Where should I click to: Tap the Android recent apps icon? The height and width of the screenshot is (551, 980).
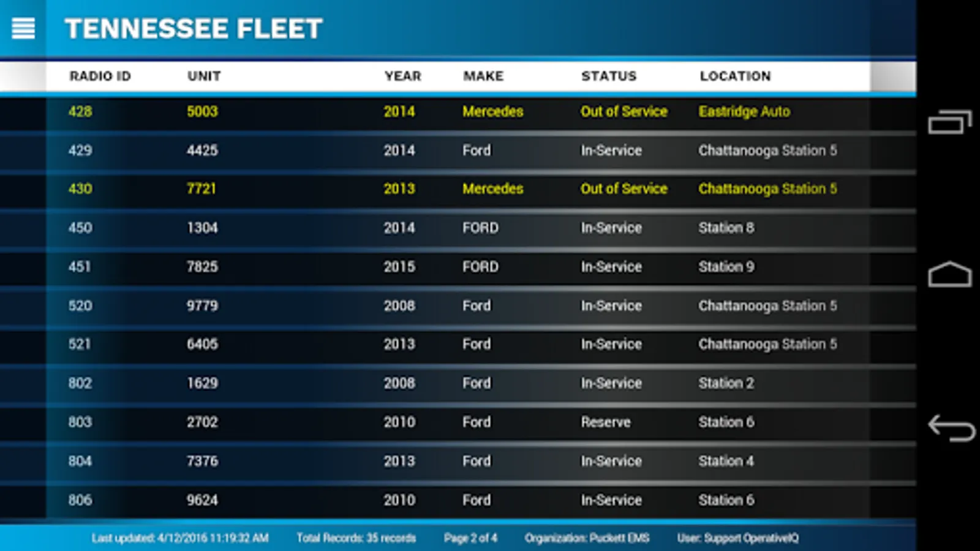coord(949,122)
